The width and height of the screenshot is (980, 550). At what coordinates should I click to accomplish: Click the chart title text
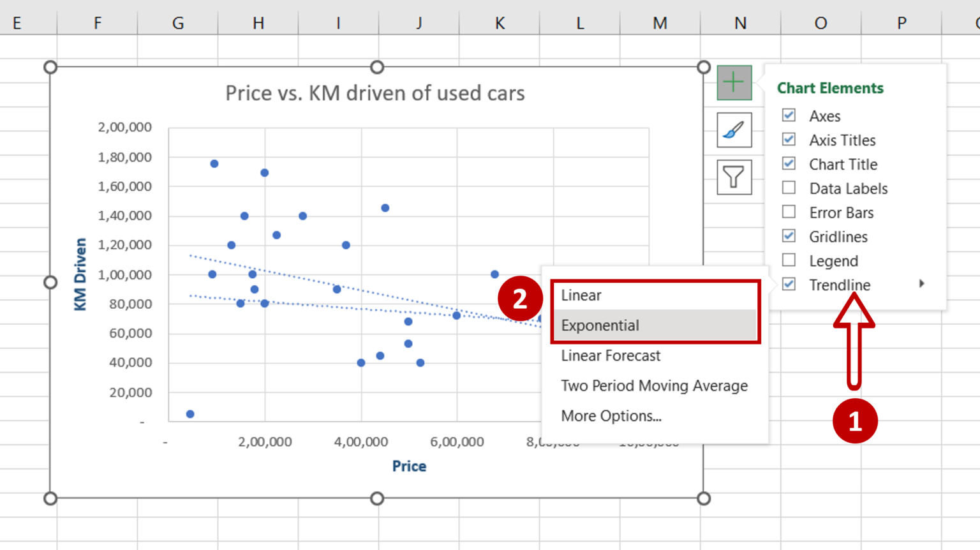(375, 93)
